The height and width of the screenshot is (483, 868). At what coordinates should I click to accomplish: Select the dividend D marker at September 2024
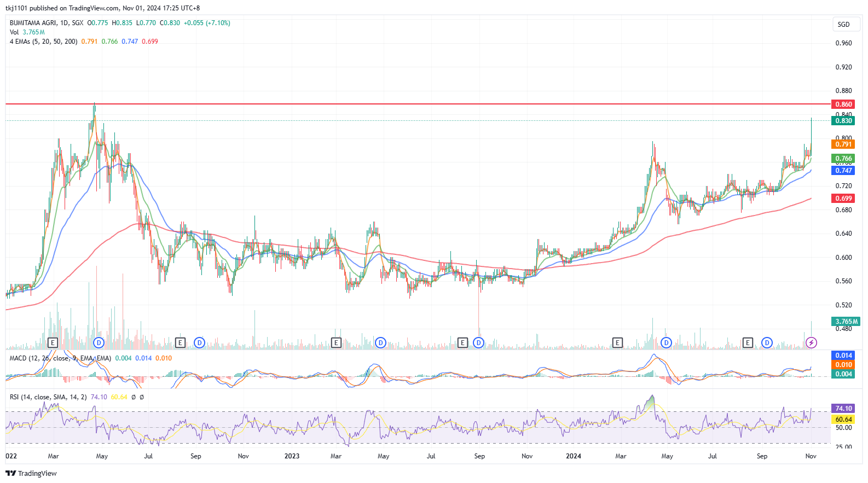pyautogui.click(x=767, y=343)
